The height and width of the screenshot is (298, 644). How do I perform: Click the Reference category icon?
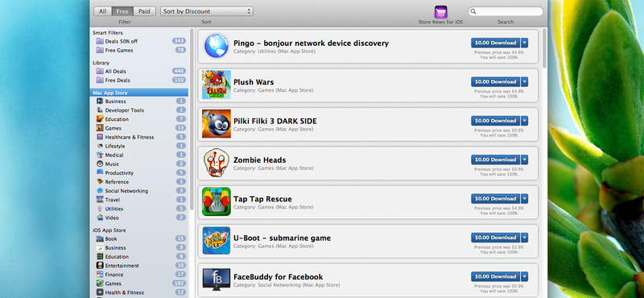100,182
